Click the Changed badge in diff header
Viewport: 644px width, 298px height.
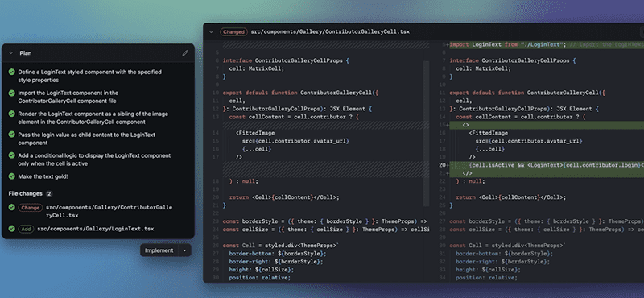tap(233, 31)
